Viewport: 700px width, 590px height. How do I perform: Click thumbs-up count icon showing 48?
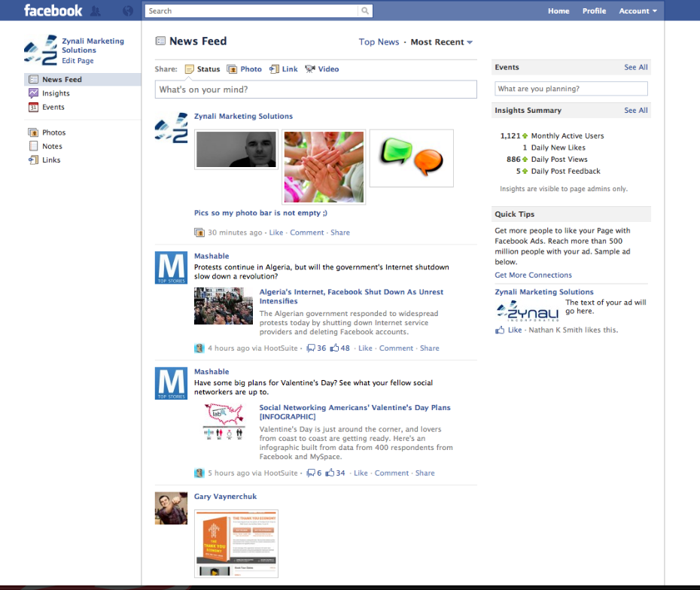click(x=334, y=348)
